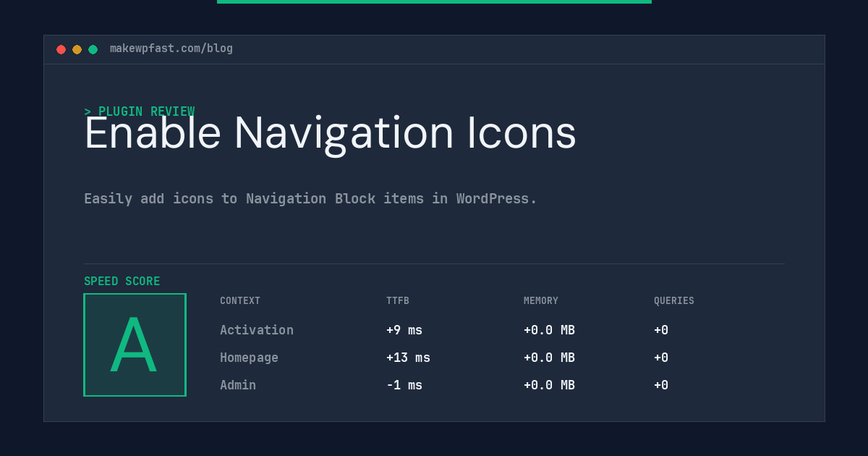Click the Admin memory '+0.0 MB' value

click(549, 385)
